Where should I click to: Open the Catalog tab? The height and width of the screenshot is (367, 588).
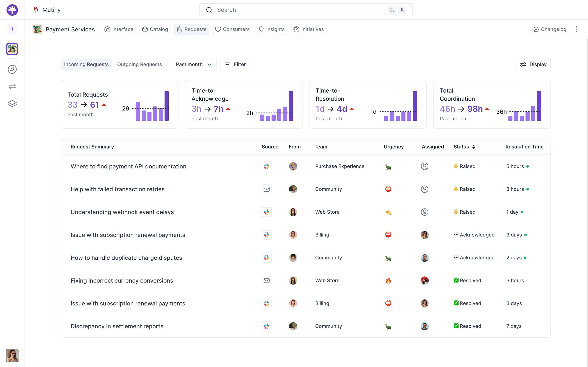[x=155, y=29]
